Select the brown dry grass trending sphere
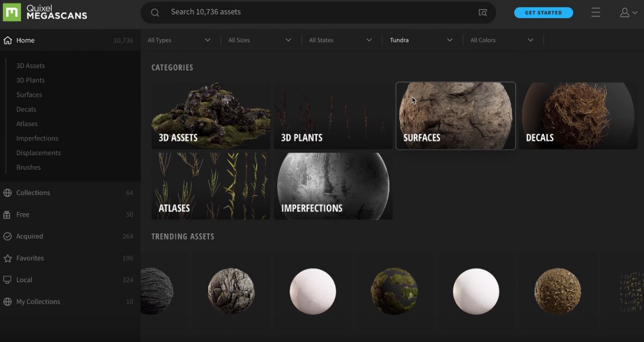644x342 pixels. pos(557,291)
